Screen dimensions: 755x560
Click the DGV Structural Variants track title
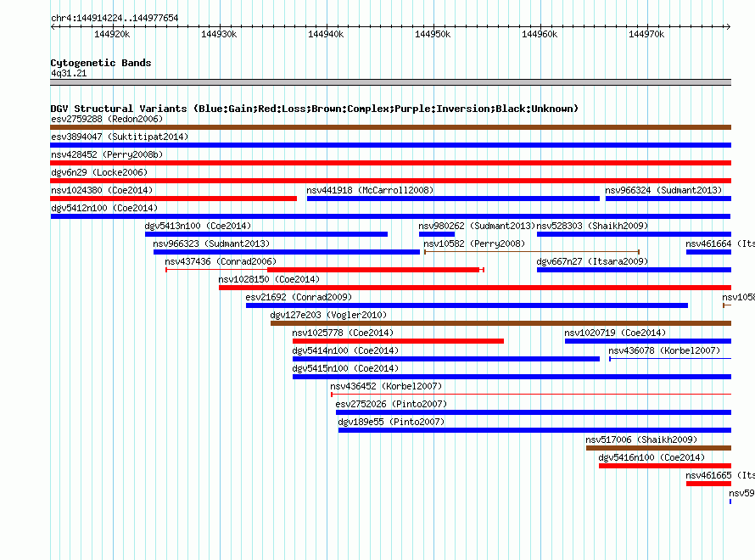coord(315,109)
